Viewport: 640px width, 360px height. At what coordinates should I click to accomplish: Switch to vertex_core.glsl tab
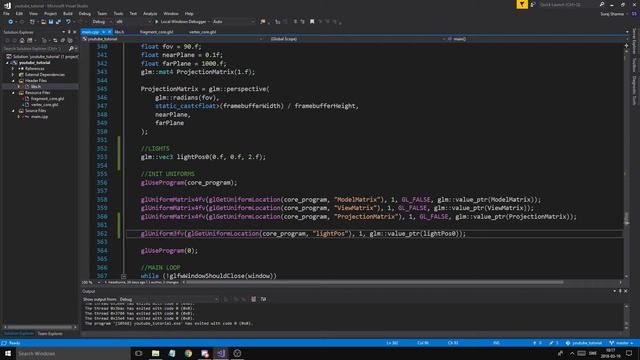(202, 32)
